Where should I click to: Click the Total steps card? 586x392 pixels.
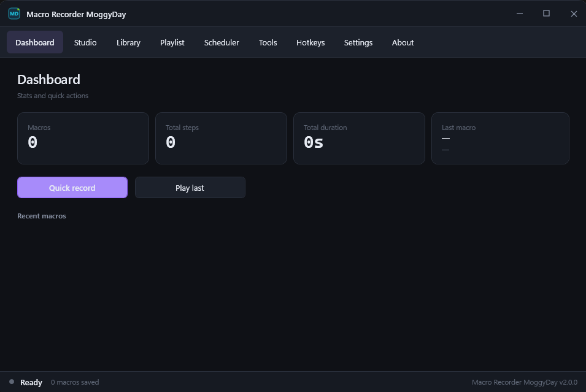click(x=221, y=138)
